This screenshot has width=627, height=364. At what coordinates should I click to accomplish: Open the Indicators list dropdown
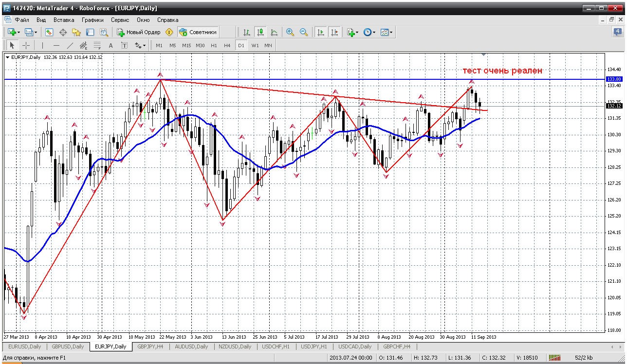point(352,32)
